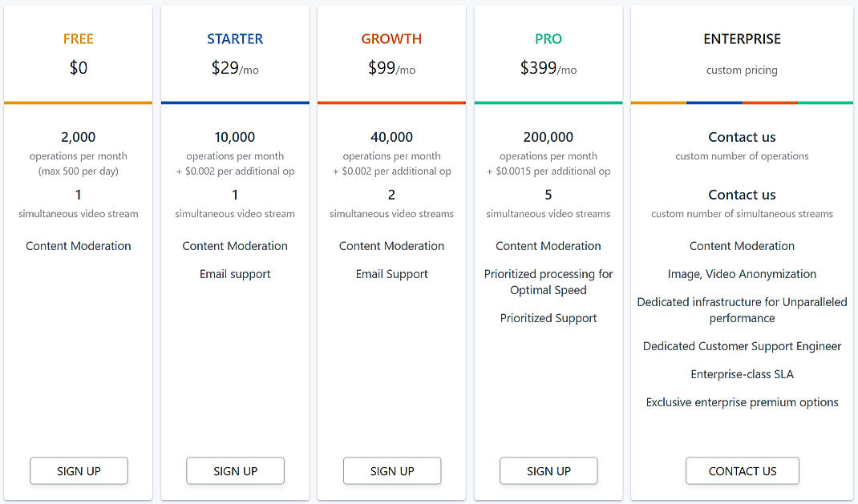Click the custom pricing text under ENTERPRISE

pyautogui.click(x=742, y=71)
